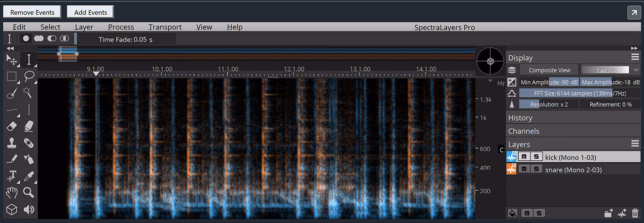Select the Move/Transform tool
644x223 pixels.
point(12,60)
